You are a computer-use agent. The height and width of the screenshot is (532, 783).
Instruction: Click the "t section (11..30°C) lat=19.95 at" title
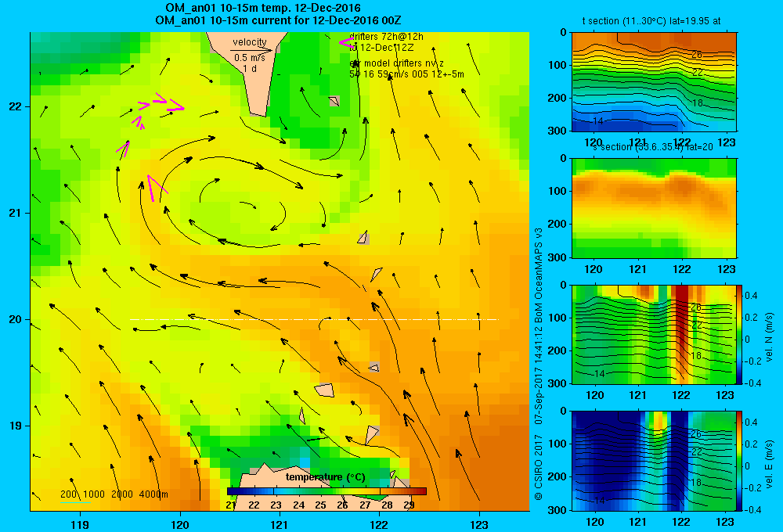coord(651,21)
